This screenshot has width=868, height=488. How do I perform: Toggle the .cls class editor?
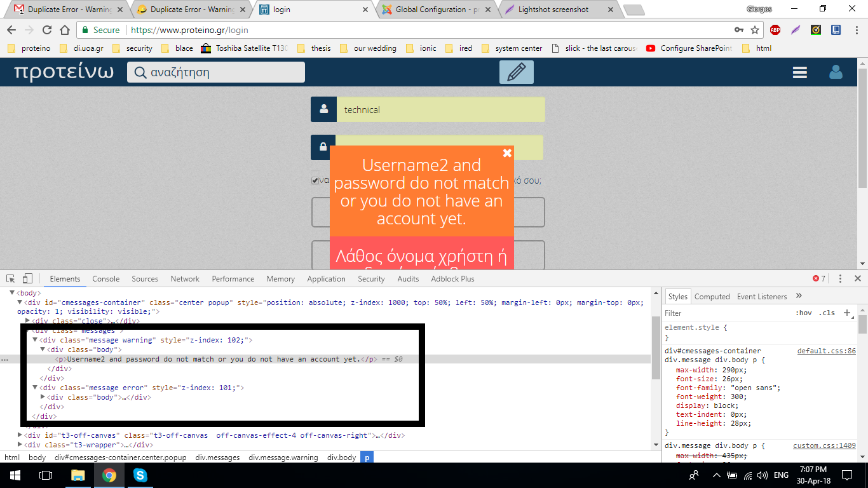click(x=827, y=313)
